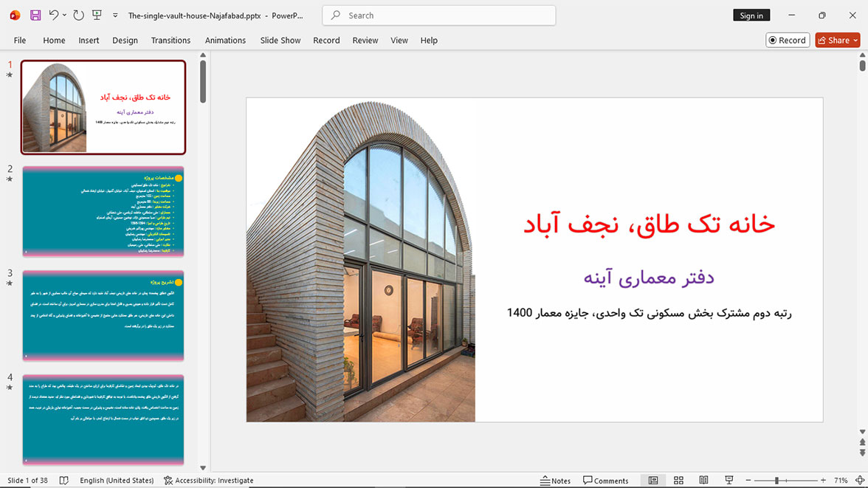Click thumbnail pane scroll up arrow
Viewport: 868px width, 488px height.
[x=203, y=55]
